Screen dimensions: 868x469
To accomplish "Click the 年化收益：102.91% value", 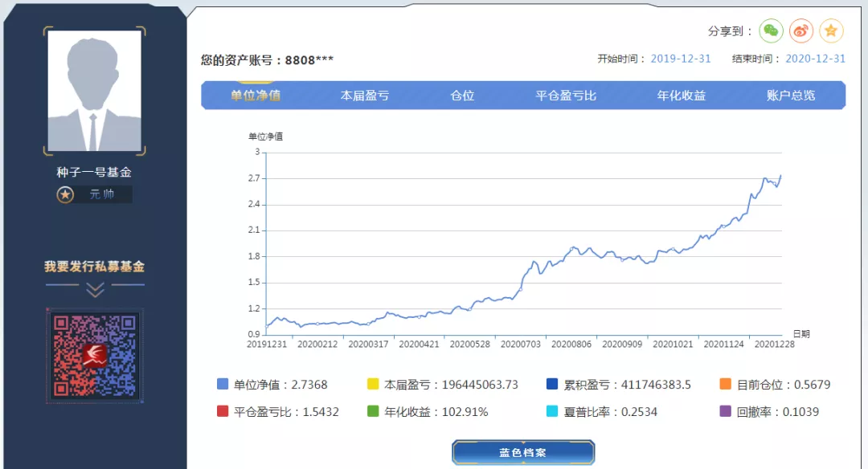I will tap(436, 411).
